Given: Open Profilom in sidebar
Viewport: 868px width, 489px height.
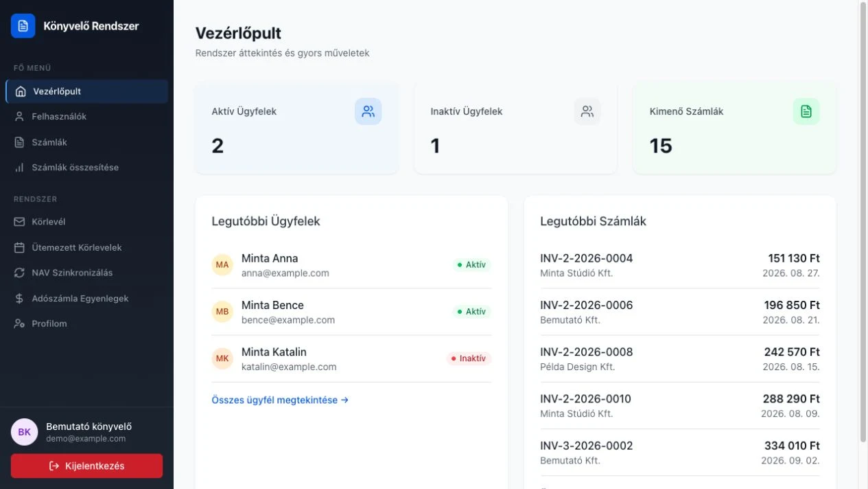Looking at the screenshot, I should click(x=86, y=323).
